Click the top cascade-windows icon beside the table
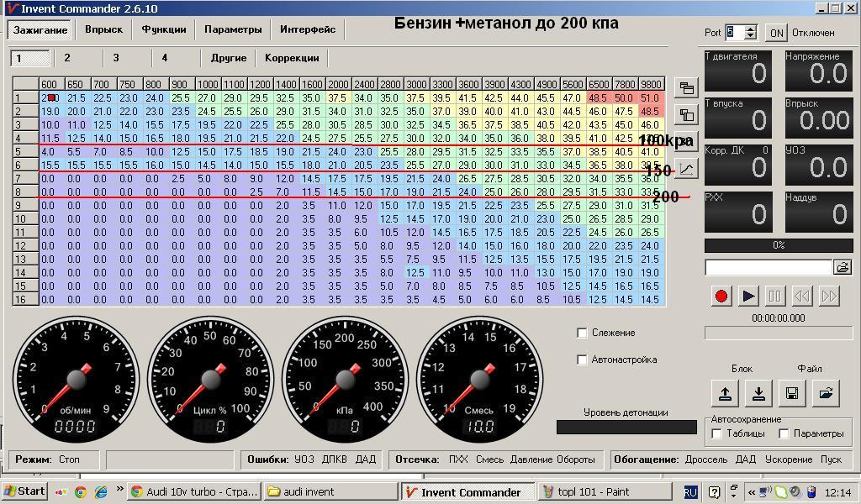Viewport: 861px width, 504px height. coord(686,87)
